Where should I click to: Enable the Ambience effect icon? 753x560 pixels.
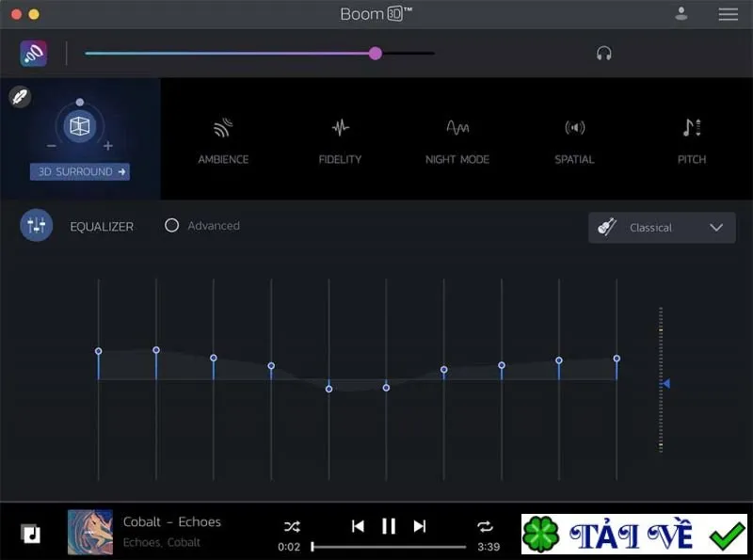(223, 128)
